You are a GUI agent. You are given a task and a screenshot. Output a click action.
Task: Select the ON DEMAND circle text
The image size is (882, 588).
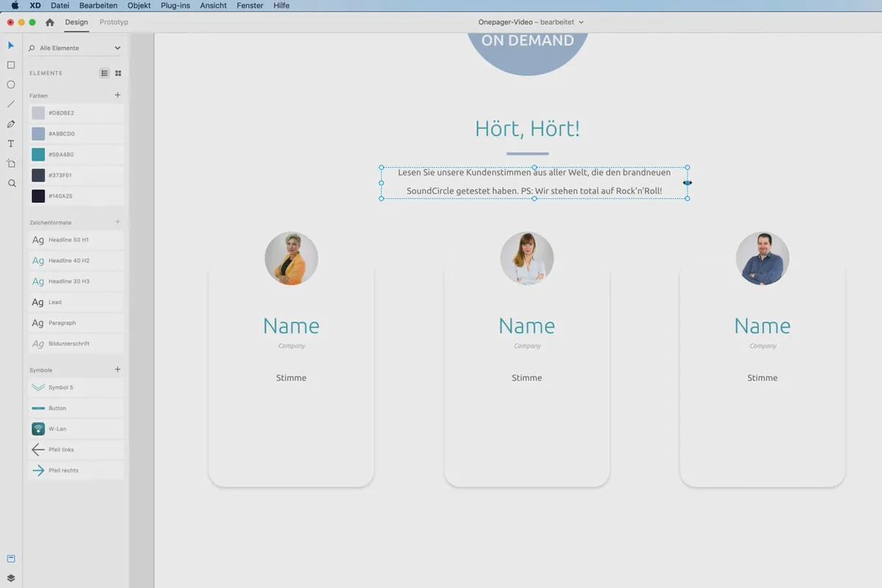point(528,40)
